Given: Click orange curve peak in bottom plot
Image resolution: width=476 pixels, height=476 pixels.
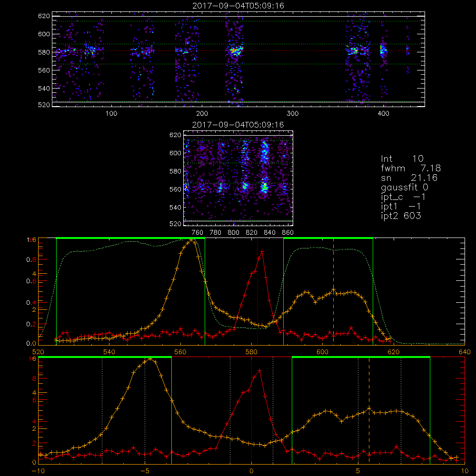Looking at the screenshot, I should (x=150, y=359).
